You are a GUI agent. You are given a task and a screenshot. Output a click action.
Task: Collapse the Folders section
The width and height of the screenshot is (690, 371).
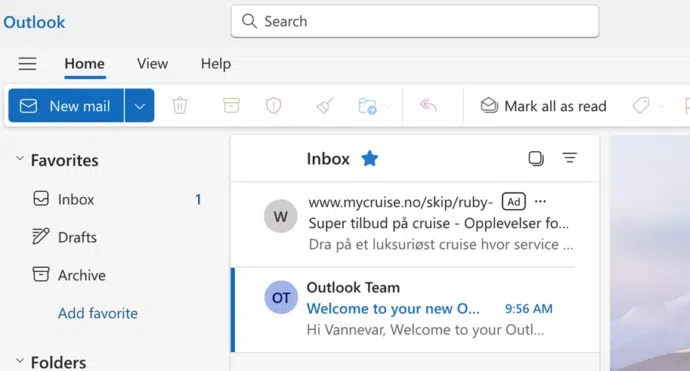[20, 361]
